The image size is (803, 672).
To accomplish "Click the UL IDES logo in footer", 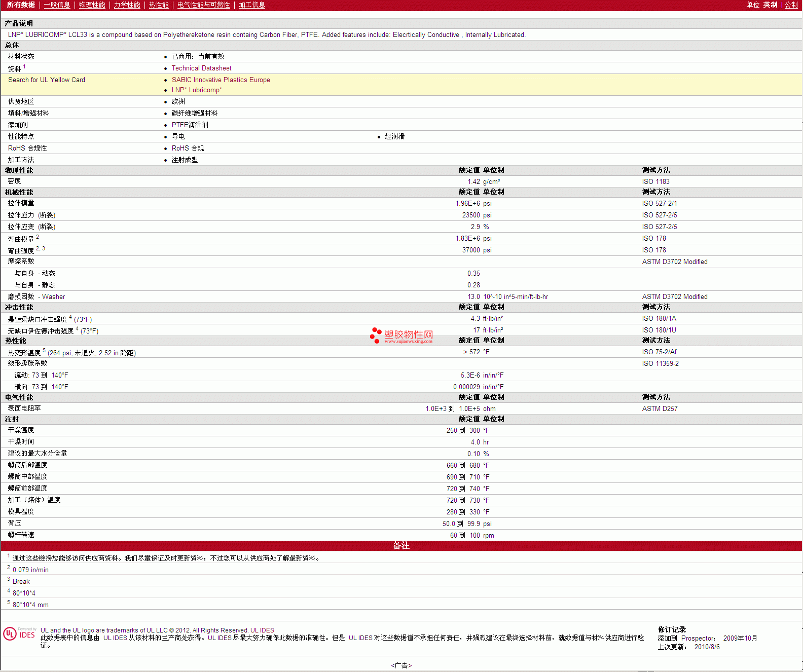I will 19,634.
